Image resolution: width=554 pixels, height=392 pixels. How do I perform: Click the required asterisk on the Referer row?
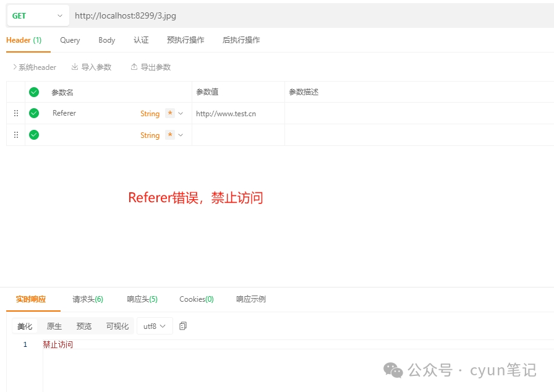coord(170,113)
